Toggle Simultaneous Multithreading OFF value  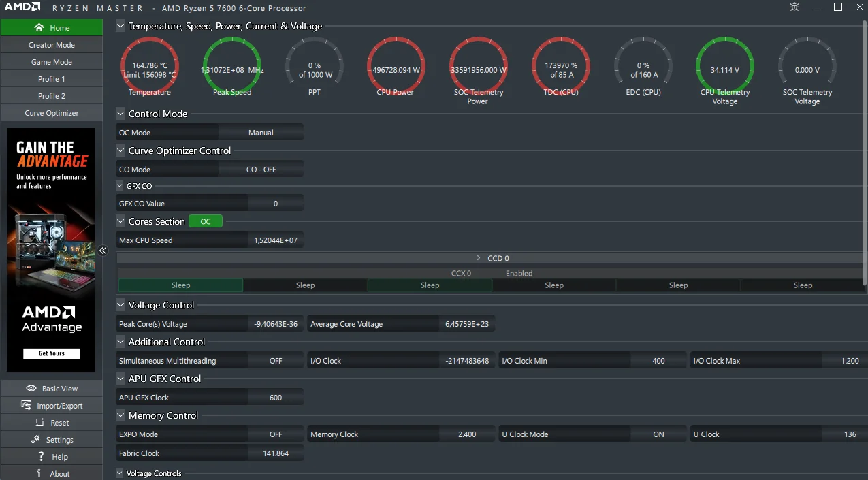click(276, 361)
